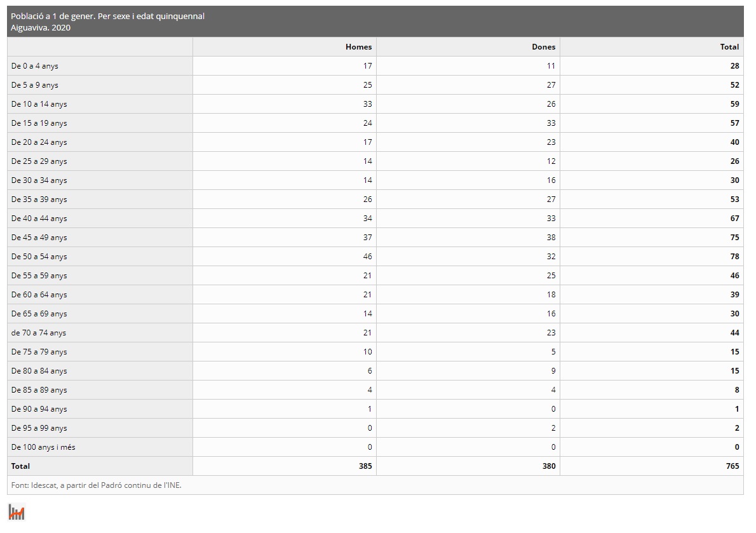The height and width of the screenshot is (533, 756).
Task: Select the 'De 0 a 4 anys' row label
Action: point(35,66)
